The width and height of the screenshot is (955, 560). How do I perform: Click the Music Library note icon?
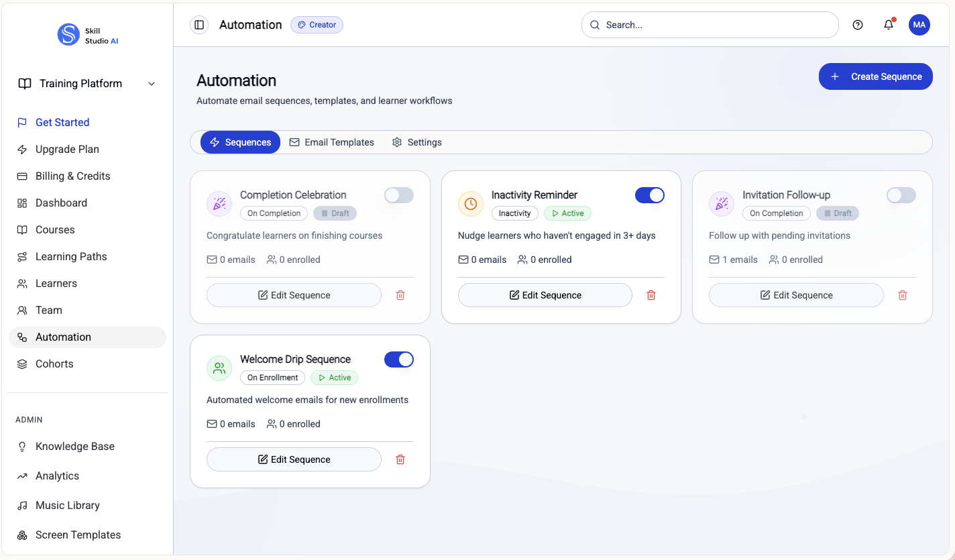22,505
